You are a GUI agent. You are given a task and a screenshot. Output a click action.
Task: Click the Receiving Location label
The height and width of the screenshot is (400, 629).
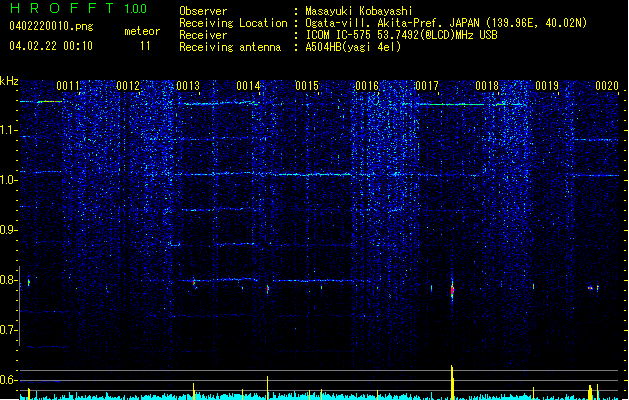point(233,23)
